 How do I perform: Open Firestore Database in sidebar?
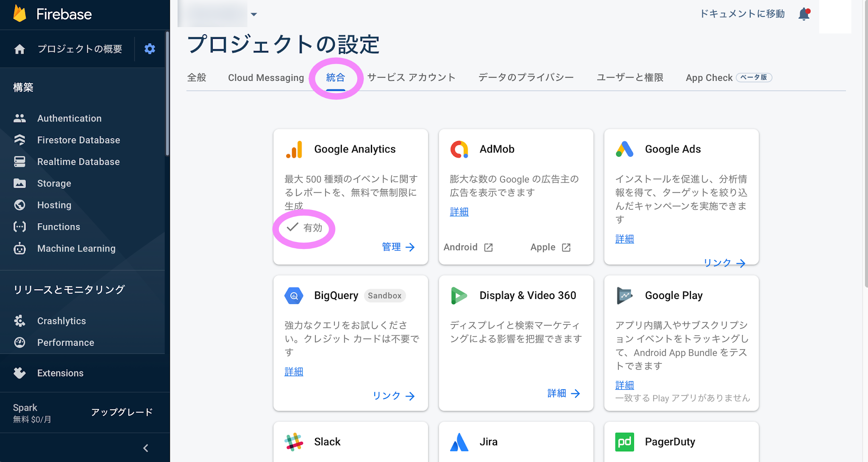[x=78, y=140]
